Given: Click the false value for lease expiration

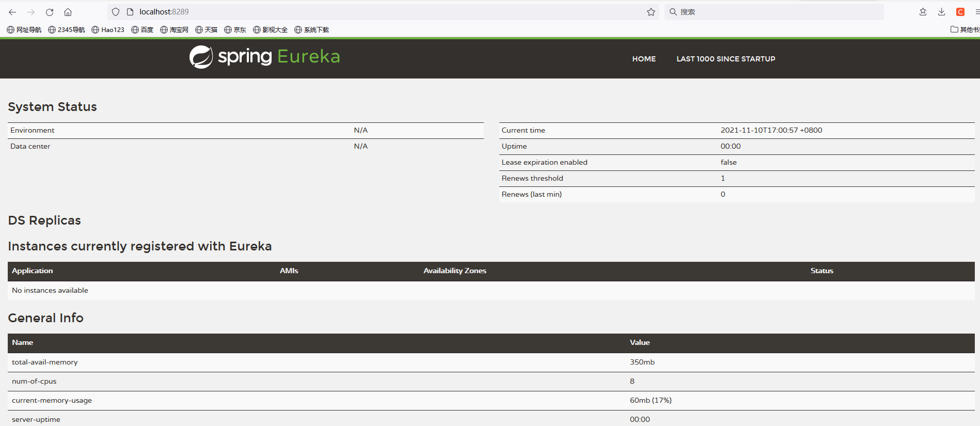Looking at the screenshot, I should [x=729, y=162].
